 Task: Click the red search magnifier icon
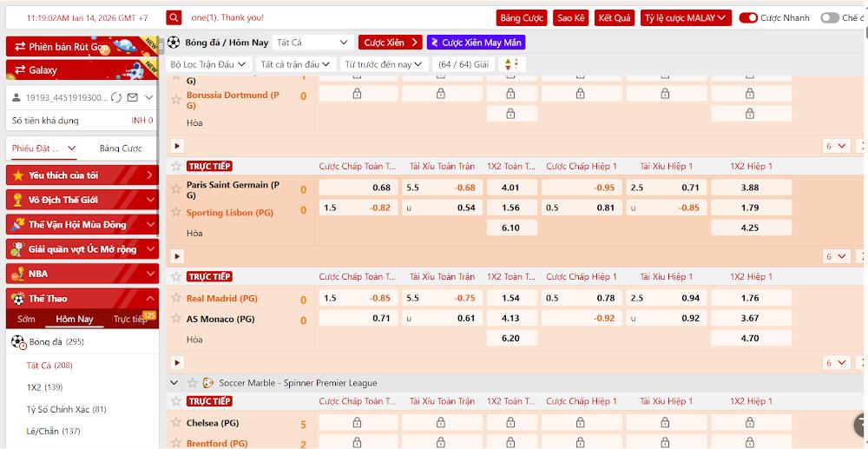pos(174,17)
